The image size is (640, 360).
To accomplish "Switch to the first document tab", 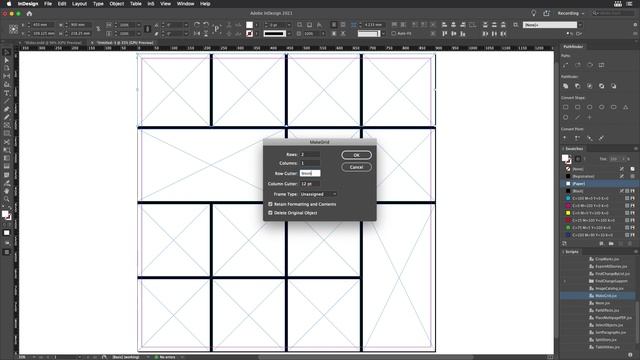I will click(x=52, y=42).
